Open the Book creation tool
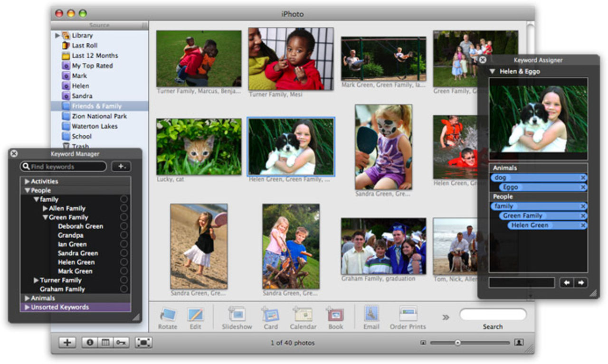The height and width of the screenshot is (364, 608). (x=335, y=315)
